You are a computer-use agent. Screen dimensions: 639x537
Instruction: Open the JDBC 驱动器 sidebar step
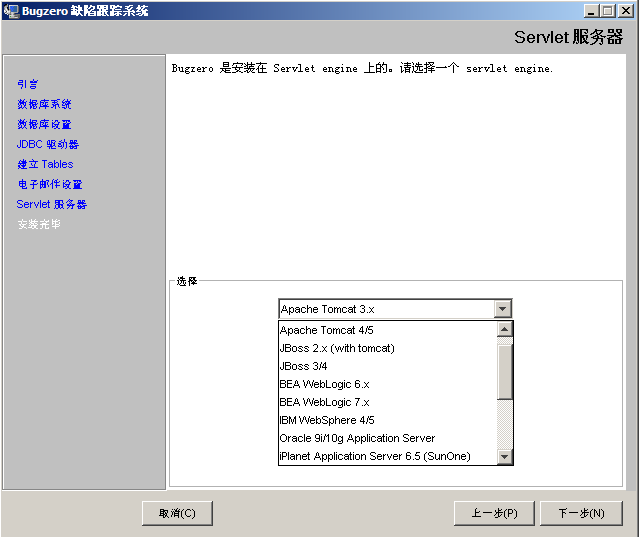click(48, 144)
